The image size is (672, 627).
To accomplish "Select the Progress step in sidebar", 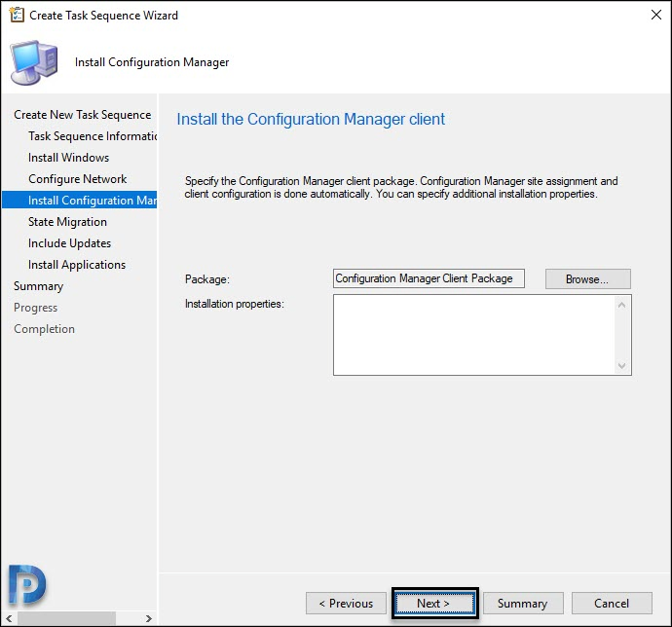I will point(36,308).
